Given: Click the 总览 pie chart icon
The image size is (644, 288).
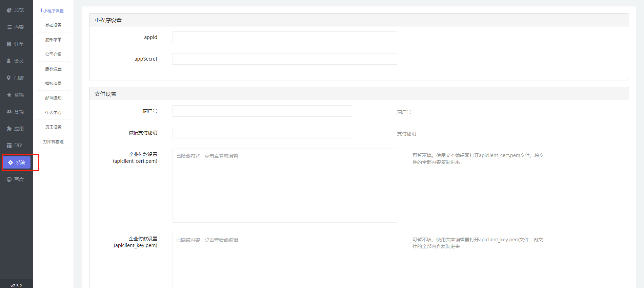Looking at the screenshot, I should pyautogui.click(x=9, y=10).
